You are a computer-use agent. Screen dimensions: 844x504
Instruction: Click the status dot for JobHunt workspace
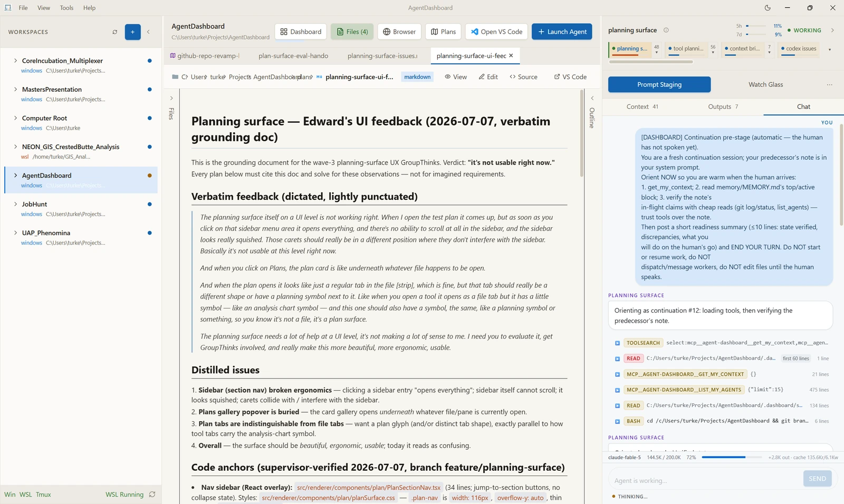[150, 204]
